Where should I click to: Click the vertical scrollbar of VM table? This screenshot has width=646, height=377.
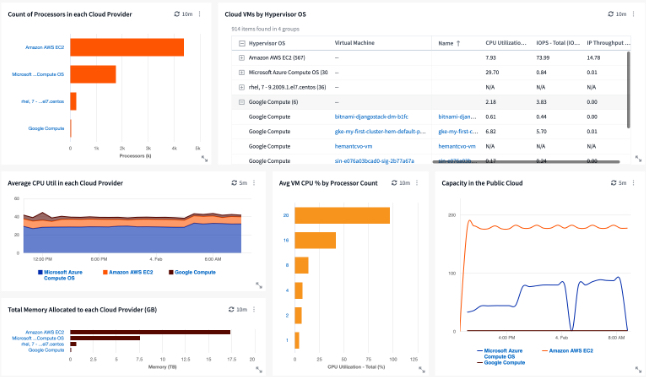628,89
